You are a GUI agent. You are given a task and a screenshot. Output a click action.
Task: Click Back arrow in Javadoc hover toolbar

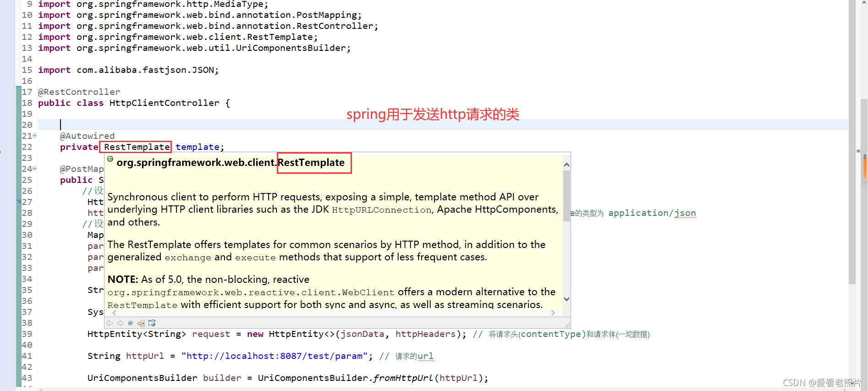tap(110, 323)
